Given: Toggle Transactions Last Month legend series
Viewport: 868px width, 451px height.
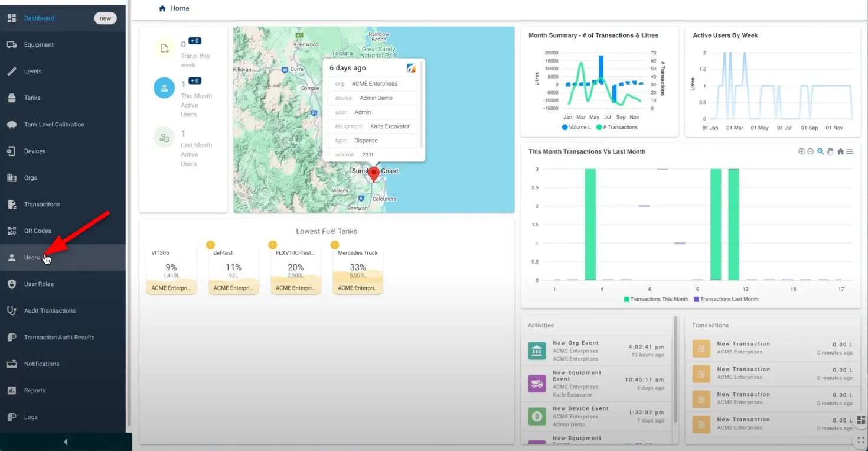Looking at the screenshot, I should pyautogui.click(x=726, y=299).
